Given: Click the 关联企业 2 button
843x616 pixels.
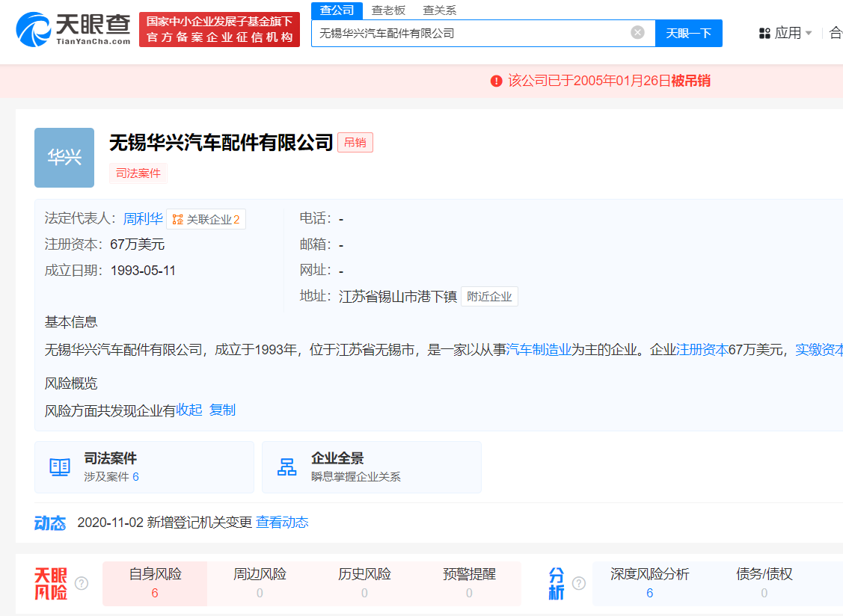Looking at the screenshot, I should (x=206, y=219).
